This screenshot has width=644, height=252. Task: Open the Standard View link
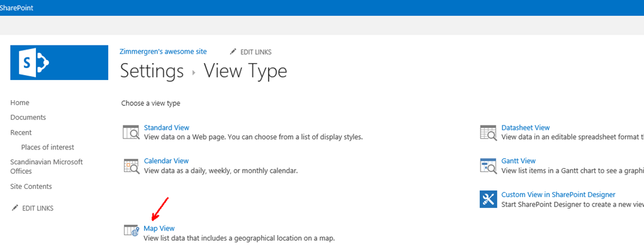tap(166, 128)
